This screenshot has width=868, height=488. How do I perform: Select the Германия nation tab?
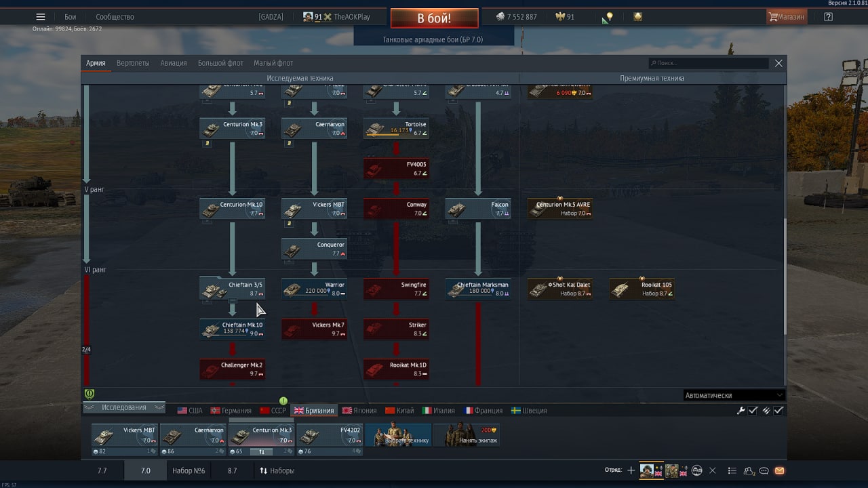231,411
